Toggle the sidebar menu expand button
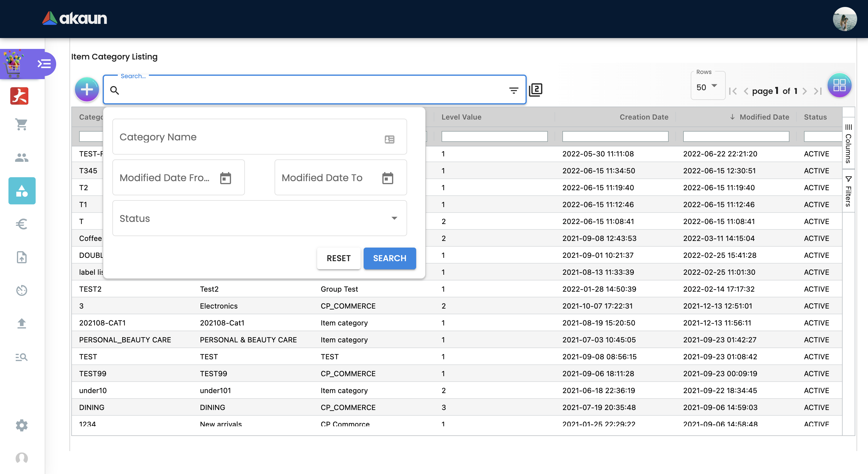The height and width of the screenshot is (474, 868). [44, 64]
